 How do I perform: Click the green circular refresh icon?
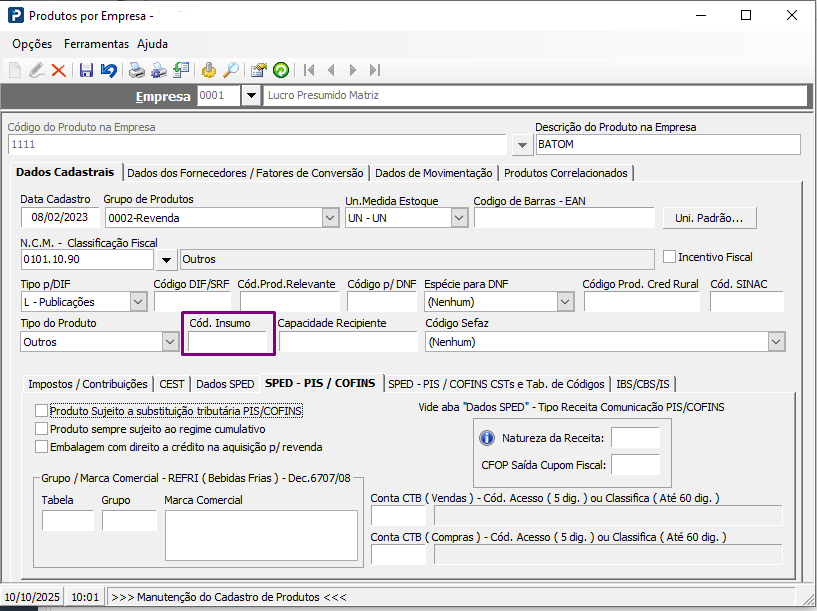click(281, 70)
